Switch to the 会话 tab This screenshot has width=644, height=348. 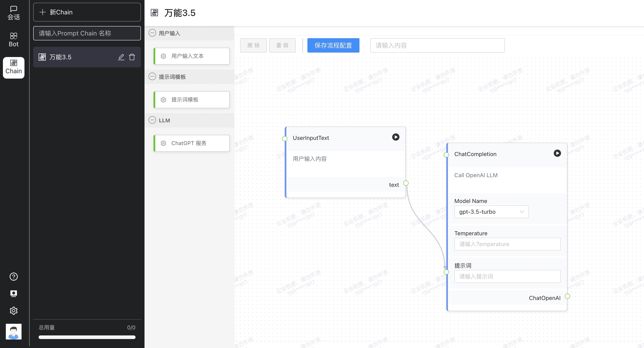(13, 13)
